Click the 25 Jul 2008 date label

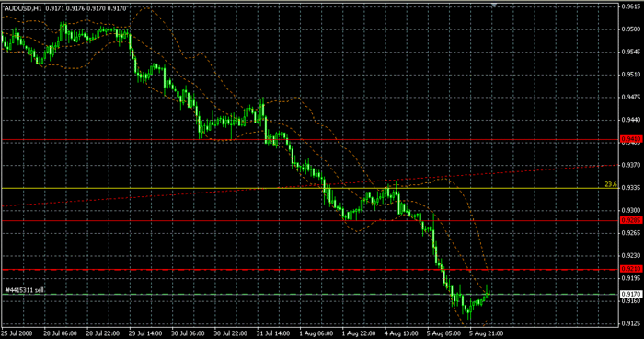tap(17, 333)
